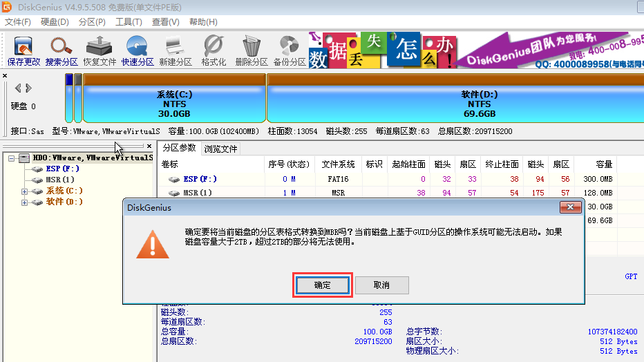The height and width of the screenshot is (362, 644).
Task: Click the Backup Partition (备份分区) icon
Action: coord(289,50)
